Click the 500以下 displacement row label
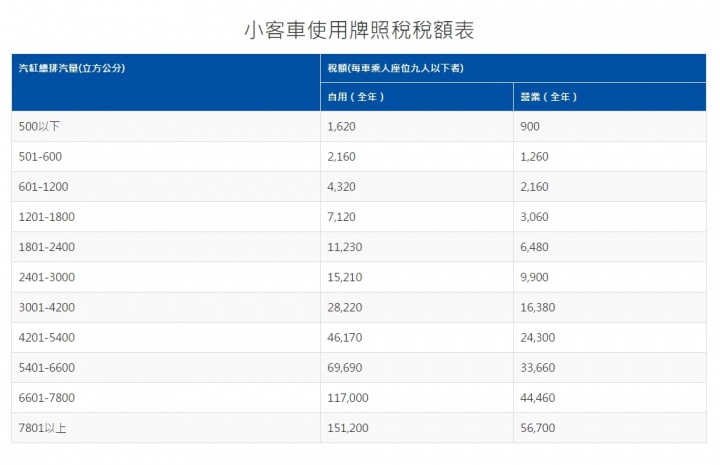The height and width of the screenshot is (465, 720). point(41,126)
